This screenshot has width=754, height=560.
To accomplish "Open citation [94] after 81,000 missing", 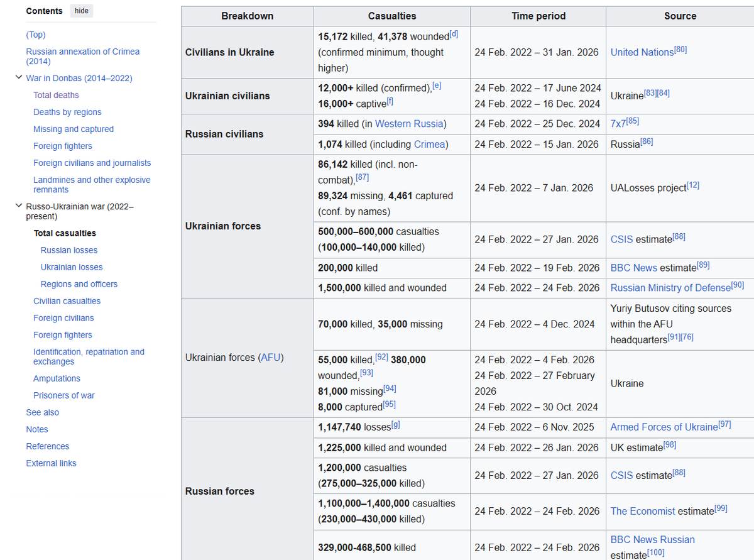I will click(390, 388).
